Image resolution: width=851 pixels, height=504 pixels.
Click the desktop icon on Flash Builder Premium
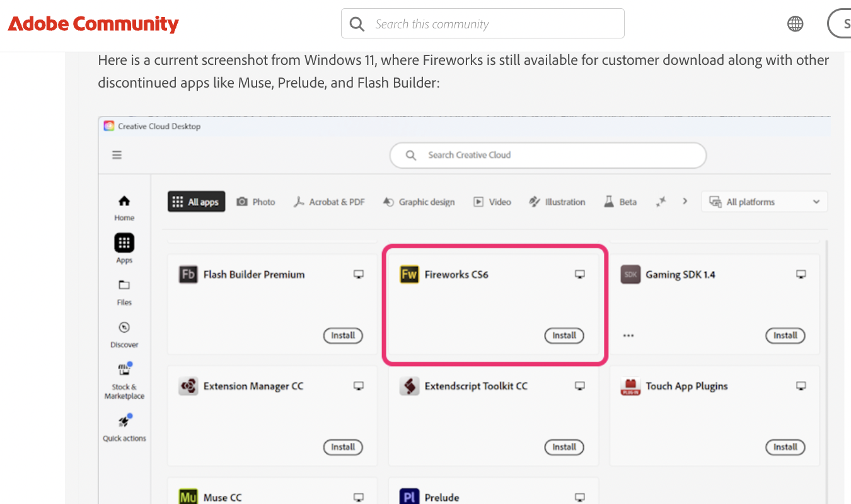point(359,275)
